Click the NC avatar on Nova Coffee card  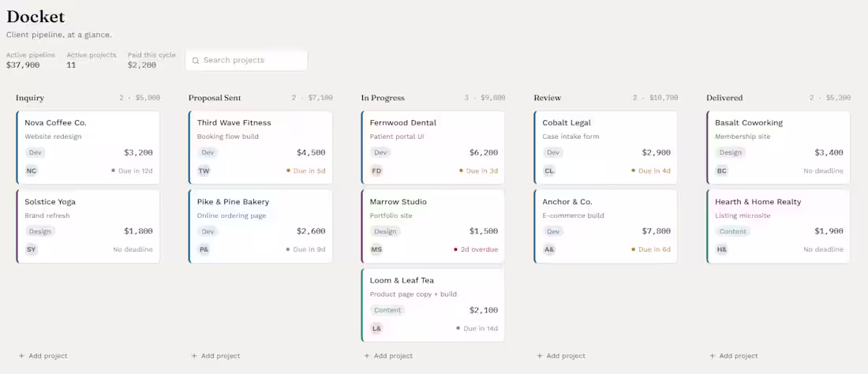(32, 171)
